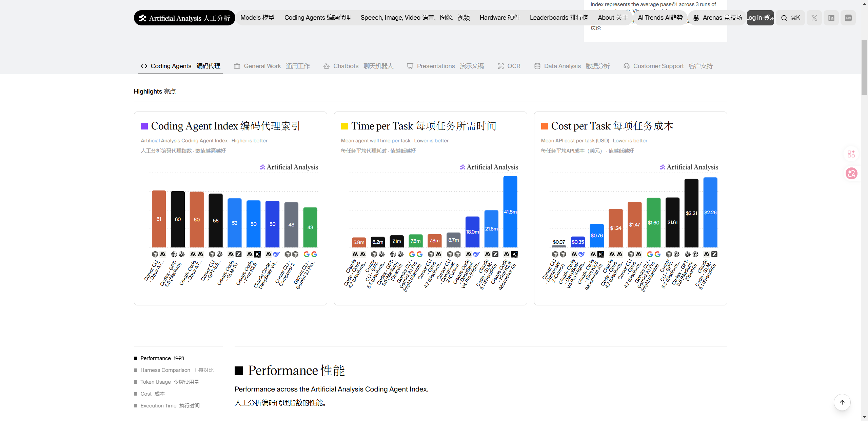Image resolution: width=868 pixels, height=421 pixels.
Task: Open the Hardware 硬件 menu
Action: [x=500, y=18]
